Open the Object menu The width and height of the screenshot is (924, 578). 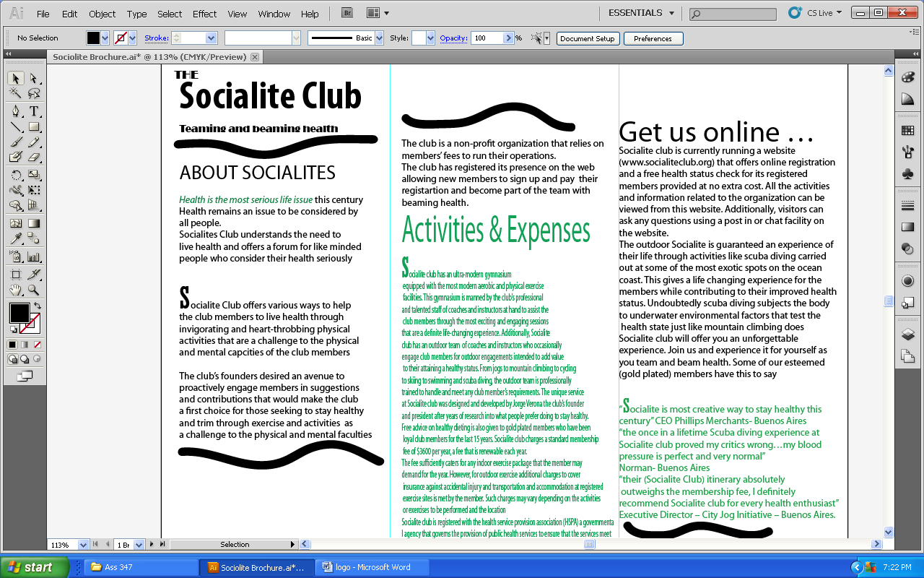[102, 14]
